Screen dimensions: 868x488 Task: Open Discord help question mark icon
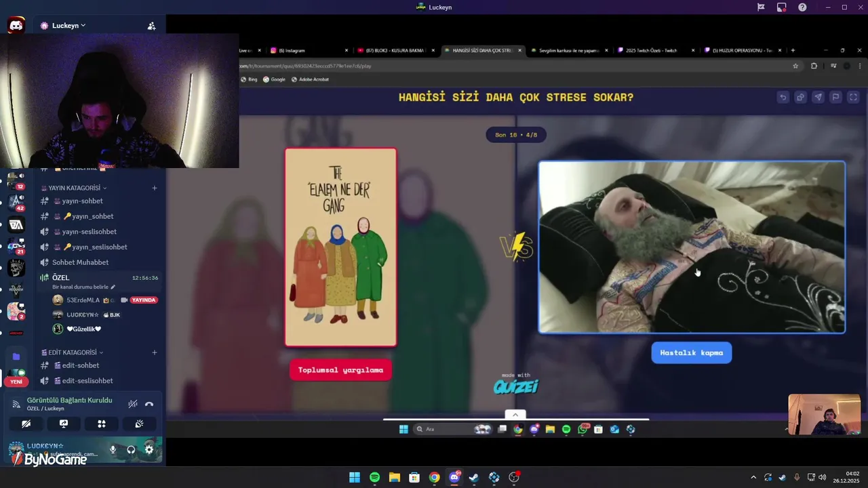pos(802,7)
